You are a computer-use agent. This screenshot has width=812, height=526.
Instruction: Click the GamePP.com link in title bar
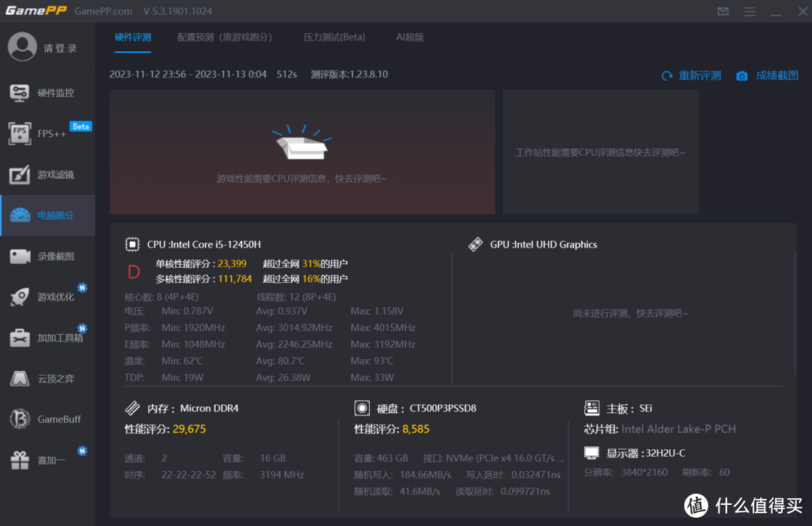[x=103, y=11]
